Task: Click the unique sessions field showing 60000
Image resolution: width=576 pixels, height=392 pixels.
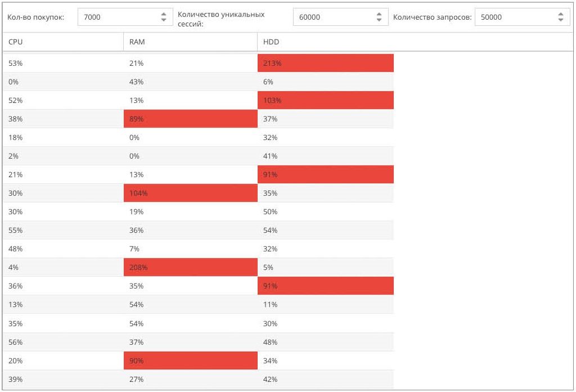Action: (x=333, y=17)
